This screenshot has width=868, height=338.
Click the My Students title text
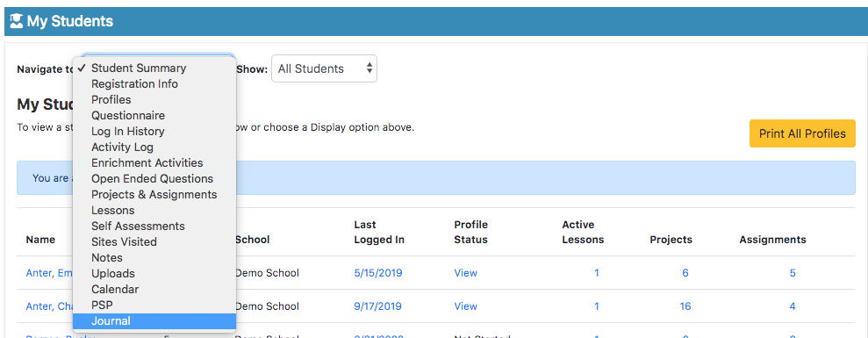(69, 22)
